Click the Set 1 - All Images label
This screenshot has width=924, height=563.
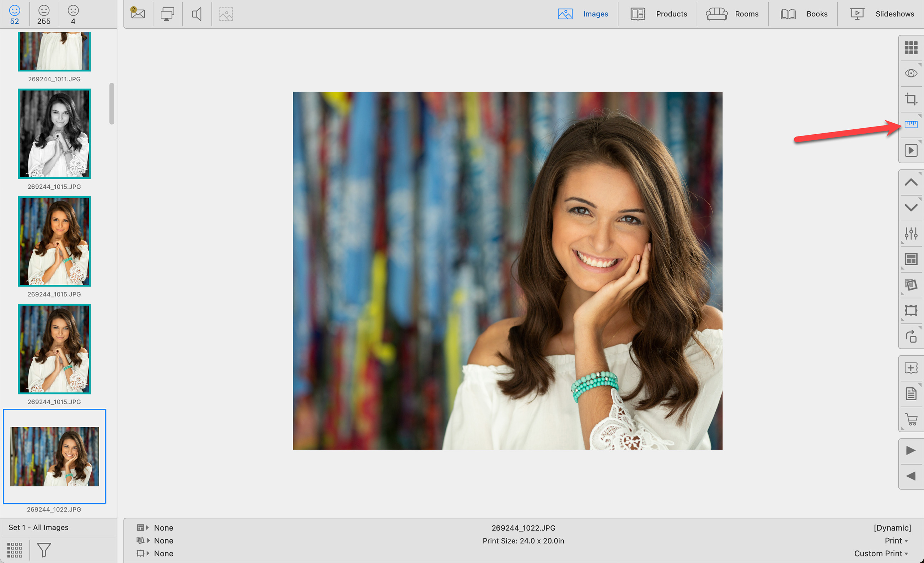tap(39, 527)
